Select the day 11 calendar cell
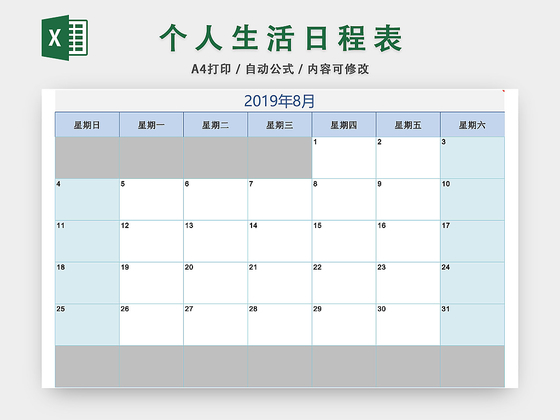 tap(87, 241)
